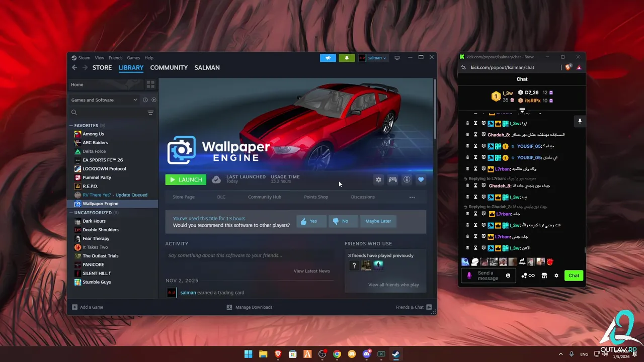This screenshot has width=644, height=362.
Task: Open Community Hub tab
Action: click(x=265, y=197)
